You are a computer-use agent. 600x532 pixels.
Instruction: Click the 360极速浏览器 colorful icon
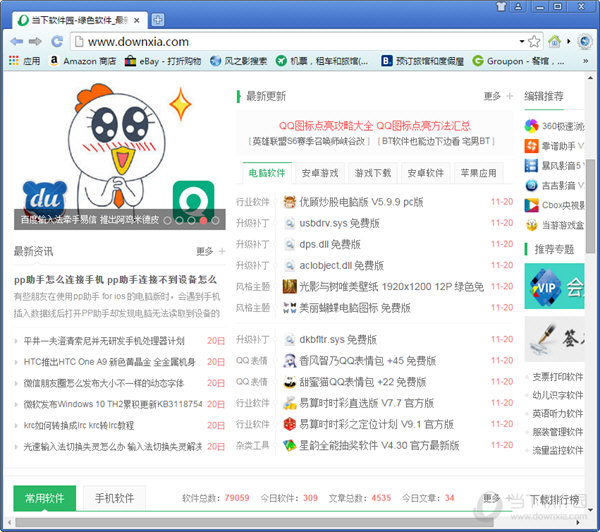tap(532, 126)
